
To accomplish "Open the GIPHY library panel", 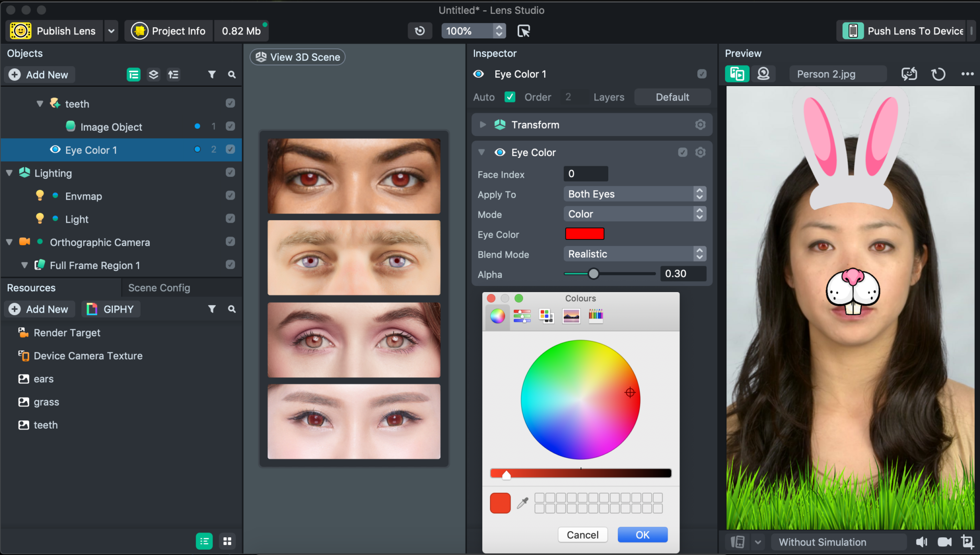I will point(111,309).
